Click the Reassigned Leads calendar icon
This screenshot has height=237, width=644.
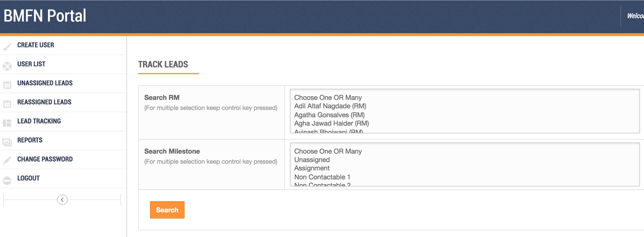pos(7,104)
